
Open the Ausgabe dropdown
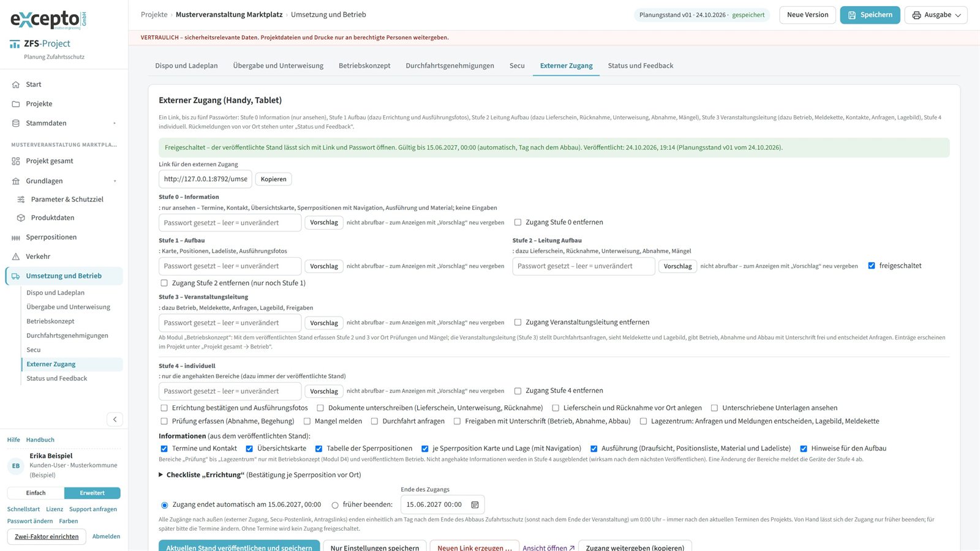click(936, 15)
